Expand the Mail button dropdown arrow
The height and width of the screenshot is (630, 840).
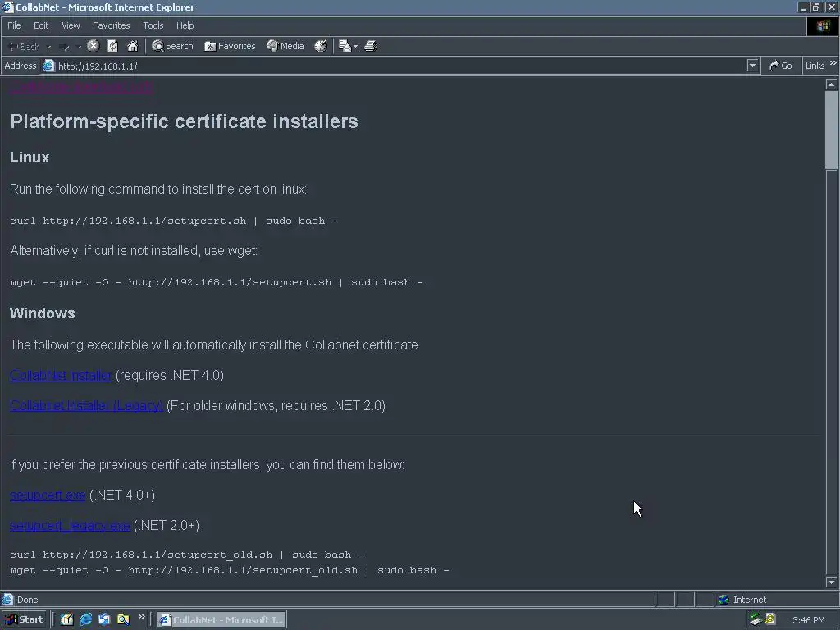pyautogui.click(x=356, y=47)
